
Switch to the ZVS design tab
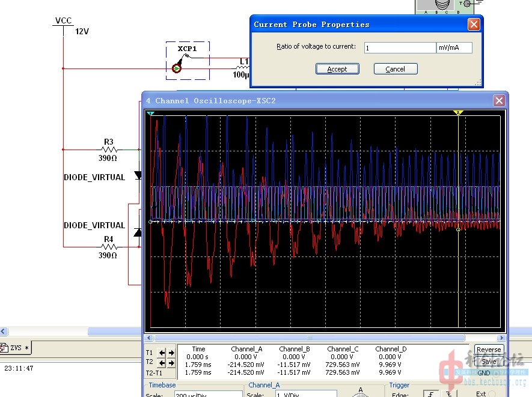point(16,348)
